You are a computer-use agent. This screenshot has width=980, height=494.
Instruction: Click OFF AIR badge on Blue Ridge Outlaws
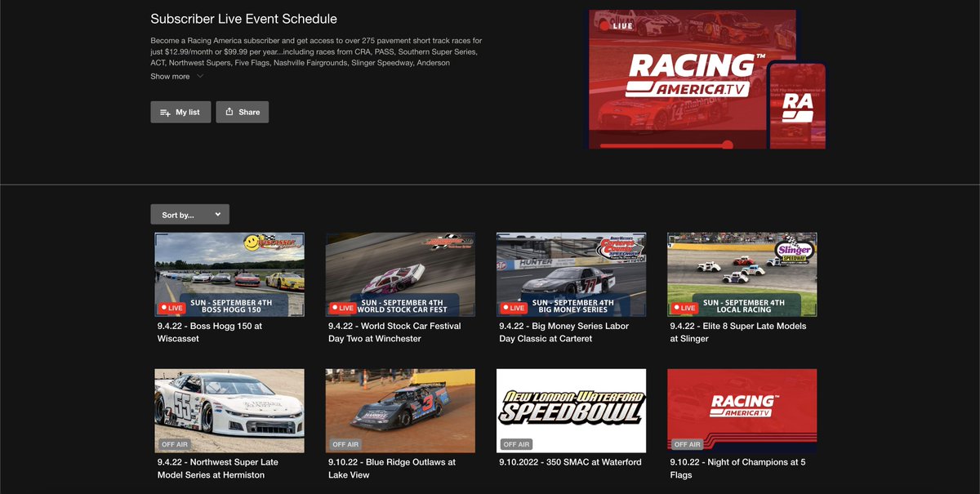pyautogui.click(x=345, y=444)
